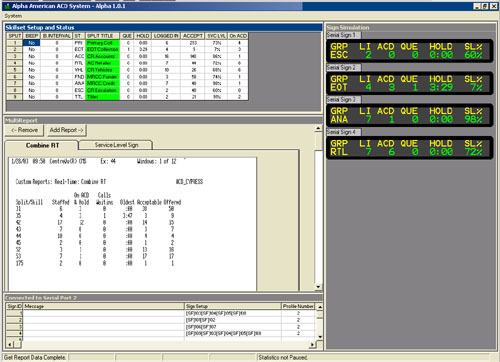Switch to the Service Level Sign tab
Viewport: 500px width, 362px height.
click(x=116, y=145)
